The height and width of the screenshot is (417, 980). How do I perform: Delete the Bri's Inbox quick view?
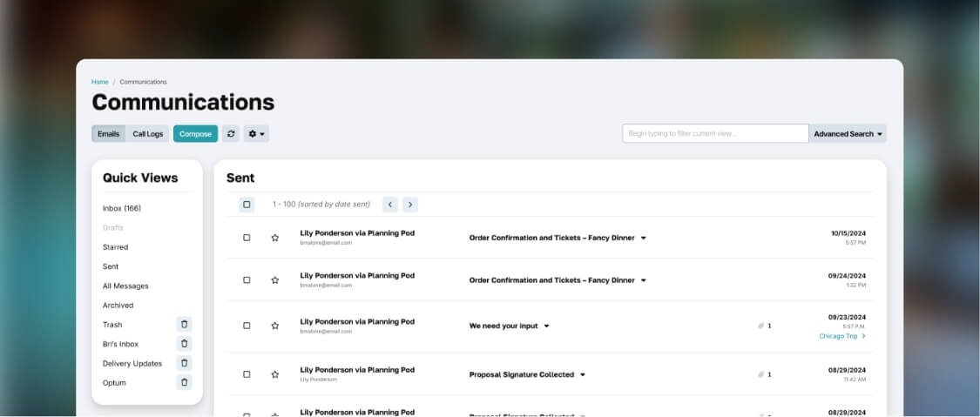pyautogui.click(x=185, y=344)
